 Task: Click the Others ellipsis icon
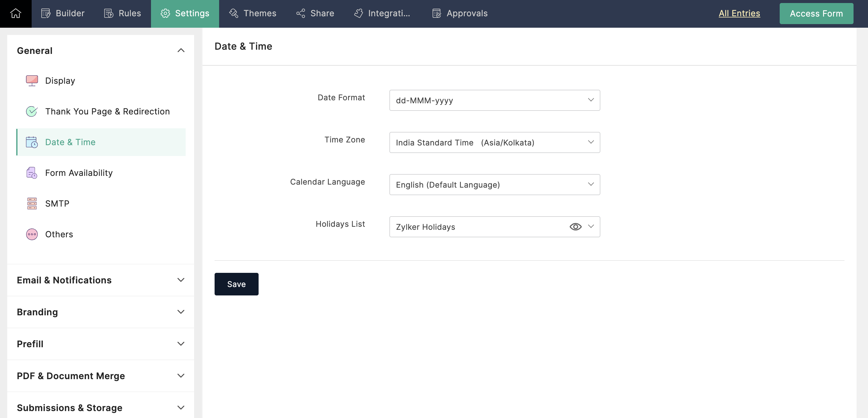[x=32, y=234]
